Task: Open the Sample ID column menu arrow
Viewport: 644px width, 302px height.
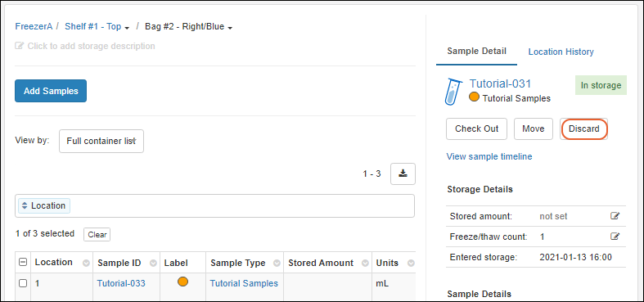Action: 153,263
